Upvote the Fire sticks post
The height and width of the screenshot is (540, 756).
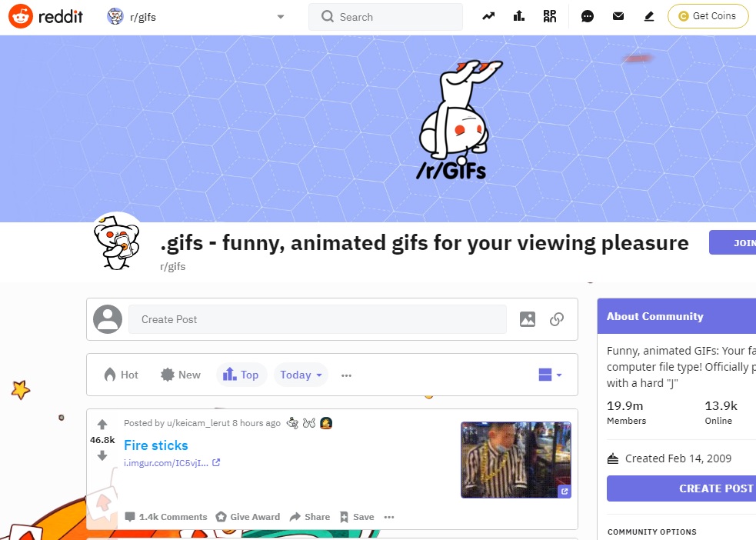pos(102,425)
